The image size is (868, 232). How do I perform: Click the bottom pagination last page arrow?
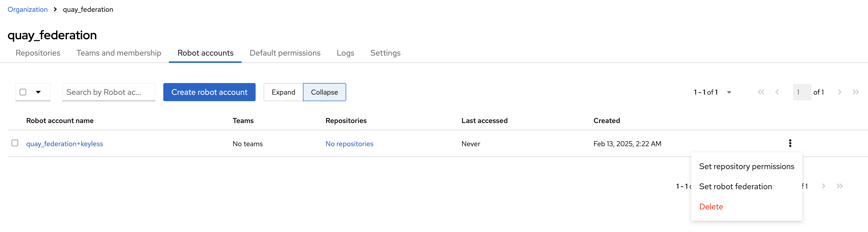[x=839, y=186]
